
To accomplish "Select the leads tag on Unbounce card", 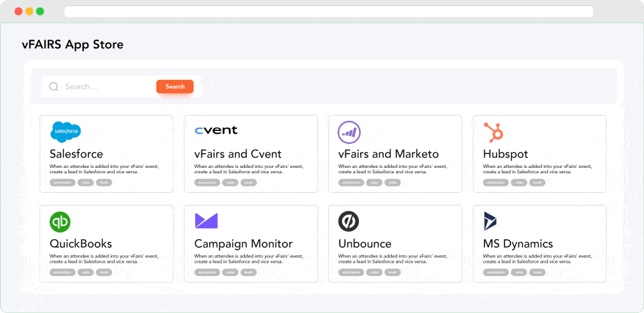I will tap(392, 272).
